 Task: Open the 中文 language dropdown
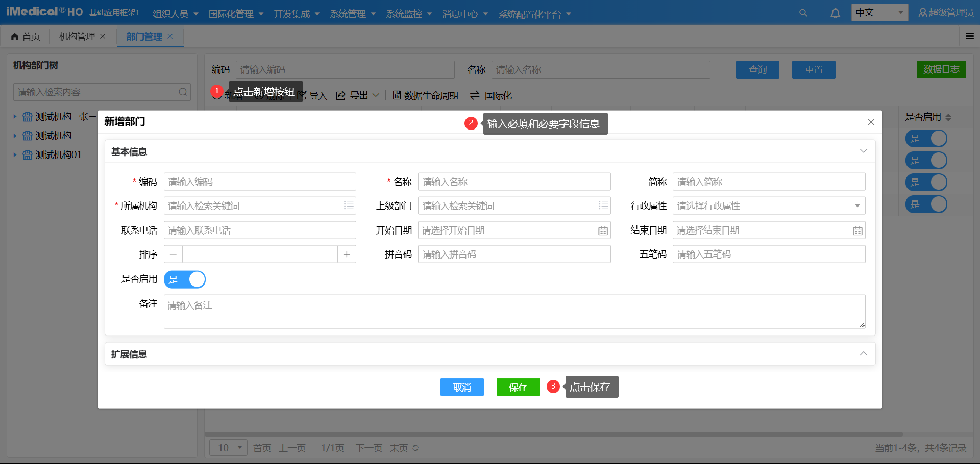coord(879,12)
